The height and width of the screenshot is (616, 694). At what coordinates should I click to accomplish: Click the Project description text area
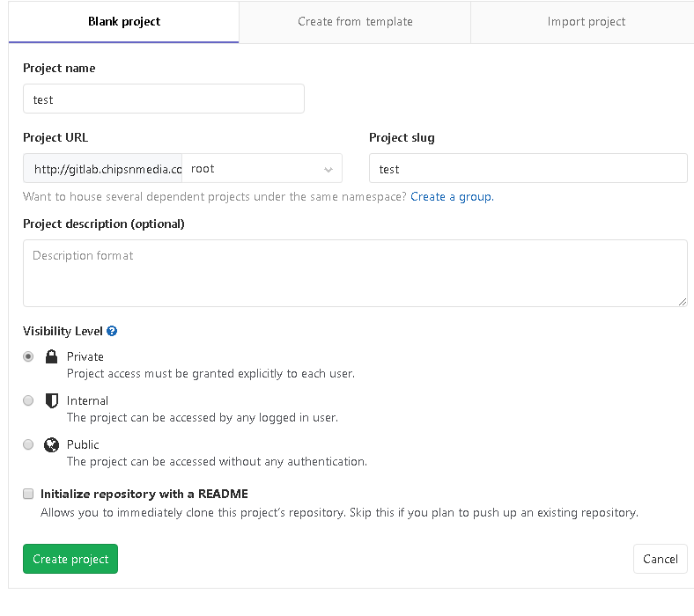coord(355,273)
